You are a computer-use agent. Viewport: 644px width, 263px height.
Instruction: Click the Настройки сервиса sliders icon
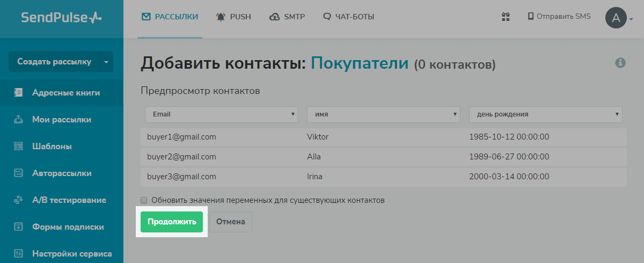tap(19, 254)
